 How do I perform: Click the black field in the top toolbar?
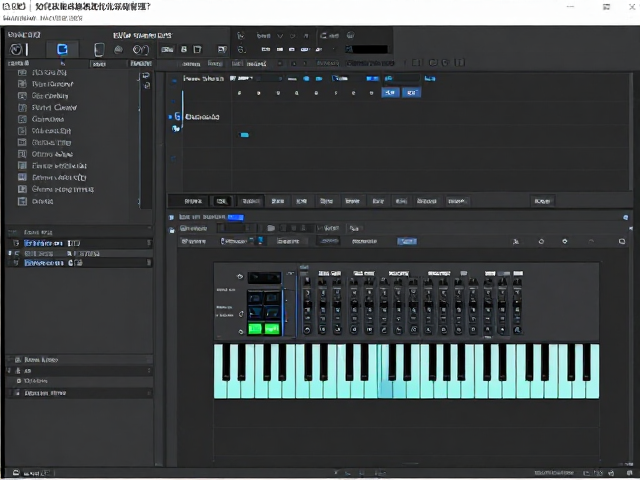coord(369,49)
